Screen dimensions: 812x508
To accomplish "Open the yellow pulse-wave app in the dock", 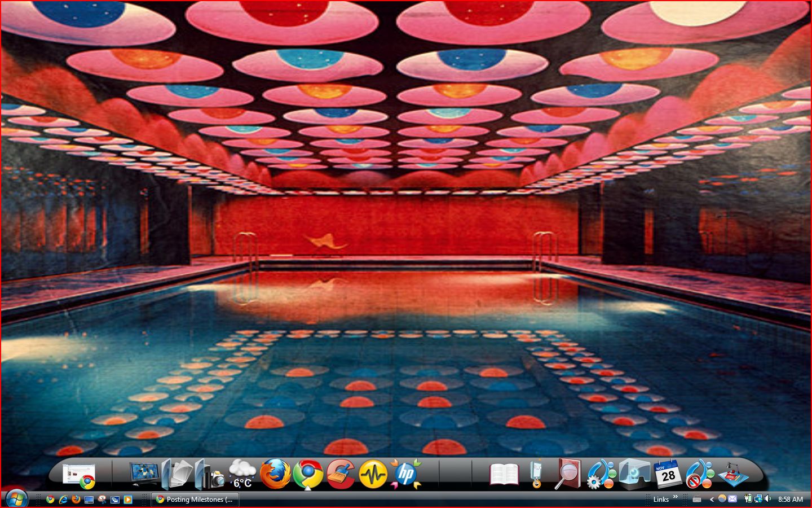I will pyautogui.click(x=373, y=474).
